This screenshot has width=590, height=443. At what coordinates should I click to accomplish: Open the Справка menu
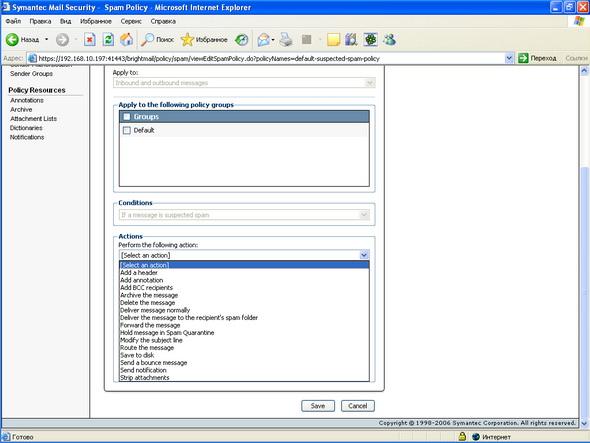point(163,21)
